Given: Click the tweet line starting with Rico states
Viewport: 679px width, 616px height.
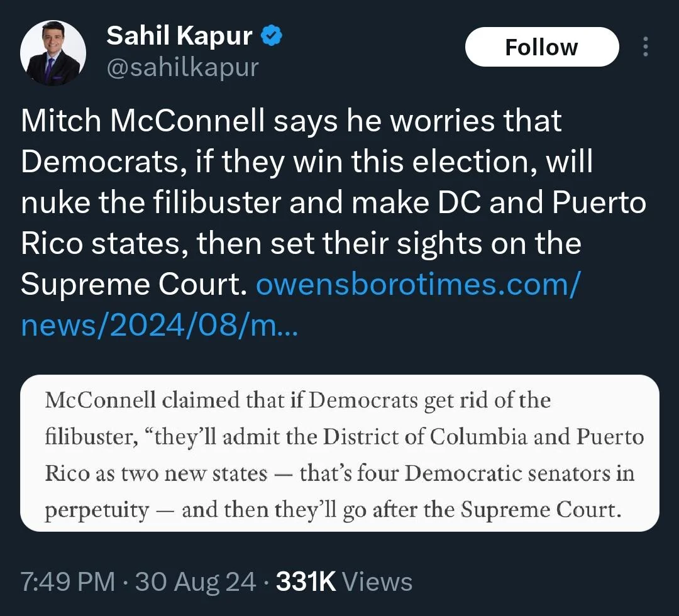Looking at the screenshot, I should coord(301,244).
